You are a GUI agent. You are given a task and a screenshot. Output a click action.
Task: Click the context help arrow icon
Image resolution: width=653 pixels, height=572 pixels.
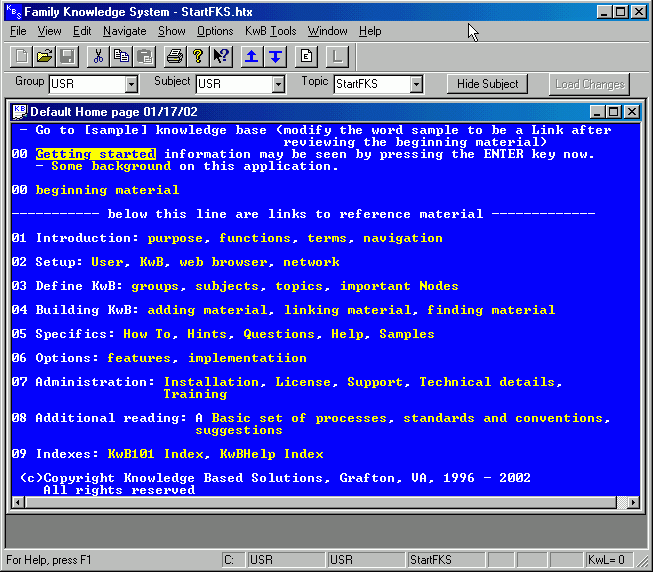click(x=221, y=56)
